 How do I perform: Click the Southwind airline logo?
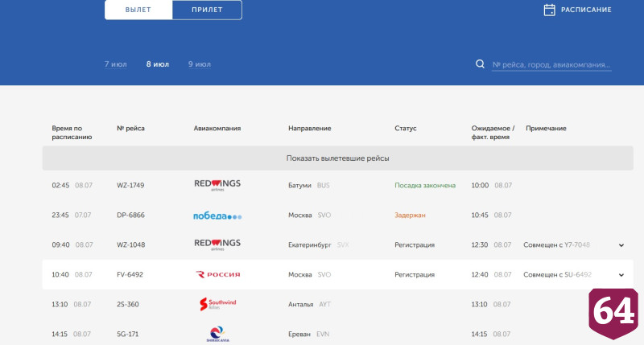[x=217, y=304]
